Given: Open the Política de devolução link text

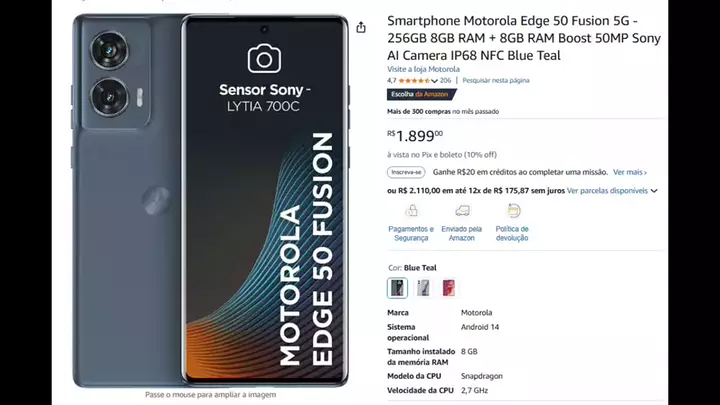Looking at the screenshot, I should tap(512, 233).
